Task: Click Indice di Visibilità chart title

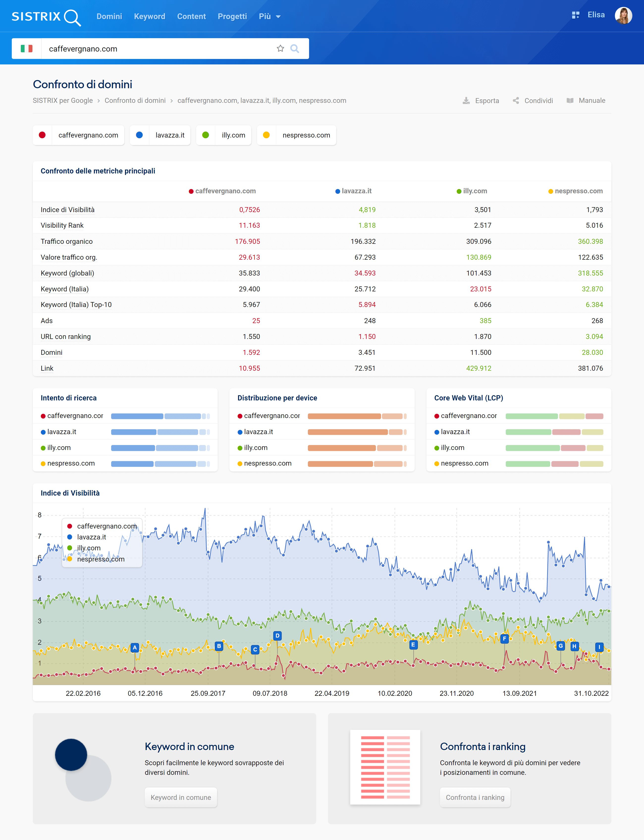Action: 70,493
